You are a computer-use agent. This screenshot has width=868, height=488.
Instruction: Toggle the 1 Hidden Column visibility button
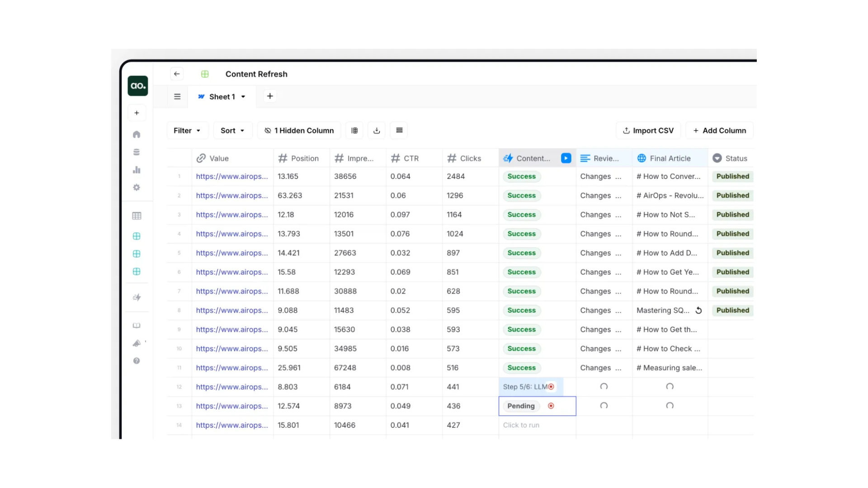click(x=299, y=131)
